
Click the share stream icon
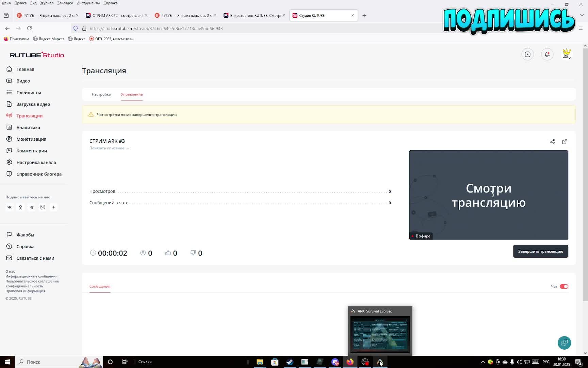[552, 142]
